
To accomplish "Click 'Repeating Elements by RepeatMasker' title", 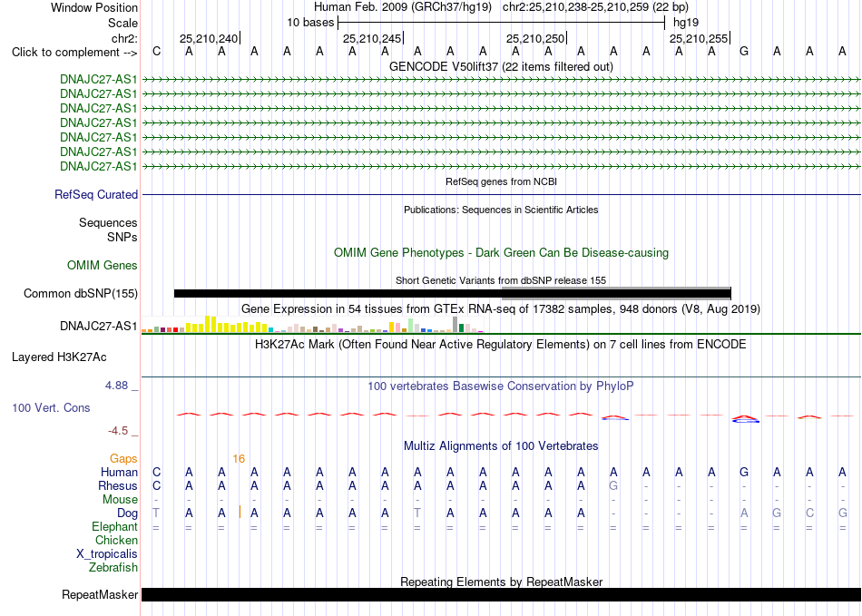I will click(501, 582).
